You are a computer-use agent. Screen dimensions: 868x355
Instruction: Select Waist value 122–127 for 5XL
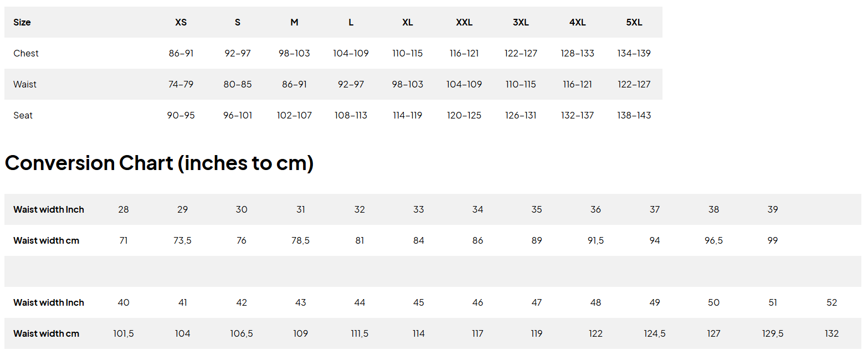(x=634, y=85)
